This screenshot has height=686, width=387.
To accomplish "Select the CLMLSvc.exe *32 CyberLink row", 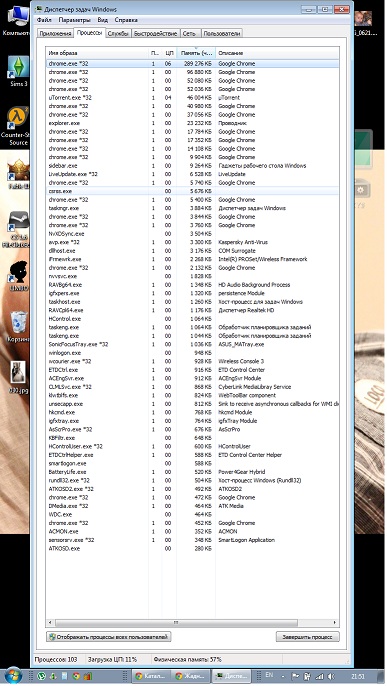I will tap(192, 387).
